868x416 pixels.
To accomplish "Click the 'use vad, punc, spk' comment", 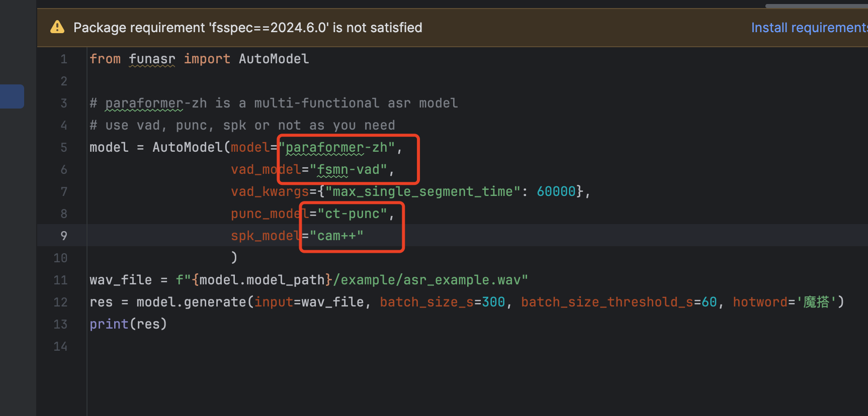I will pyautogui.click(x=242, y=126).
